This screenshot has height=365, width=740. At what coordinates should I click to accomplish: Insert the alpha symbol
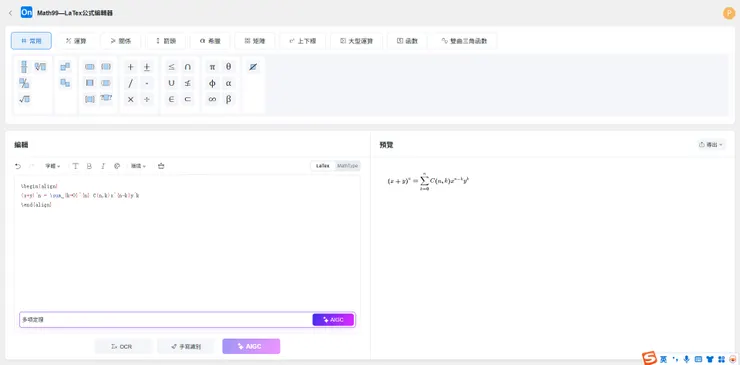click(x=228, y=84)
